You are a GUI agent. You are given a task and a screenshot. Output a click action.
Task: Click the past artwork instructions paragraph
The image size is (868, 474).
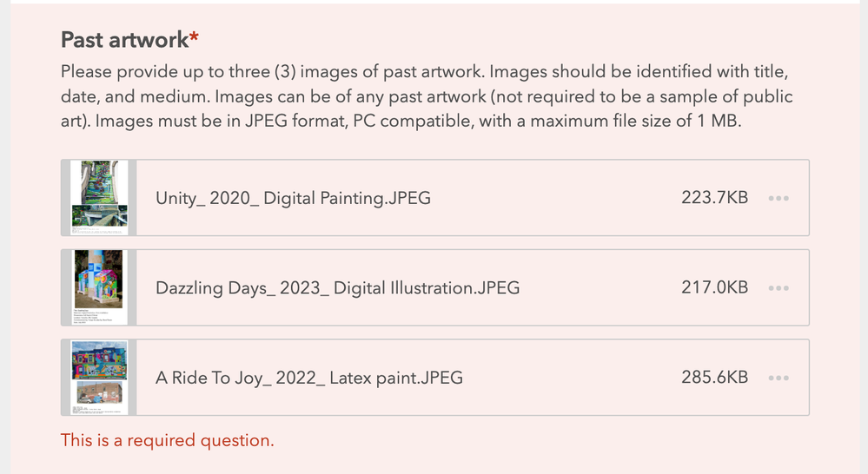click(x=426, y=96)
